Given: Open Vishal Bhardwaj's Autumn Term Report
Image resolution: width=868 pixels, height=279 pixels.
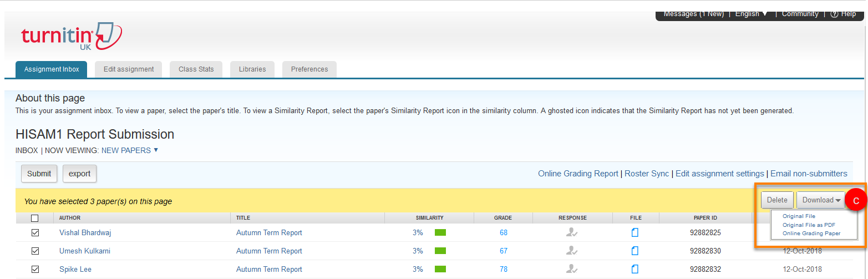Looking at the screenshot, I should click(x=269, y=232).
